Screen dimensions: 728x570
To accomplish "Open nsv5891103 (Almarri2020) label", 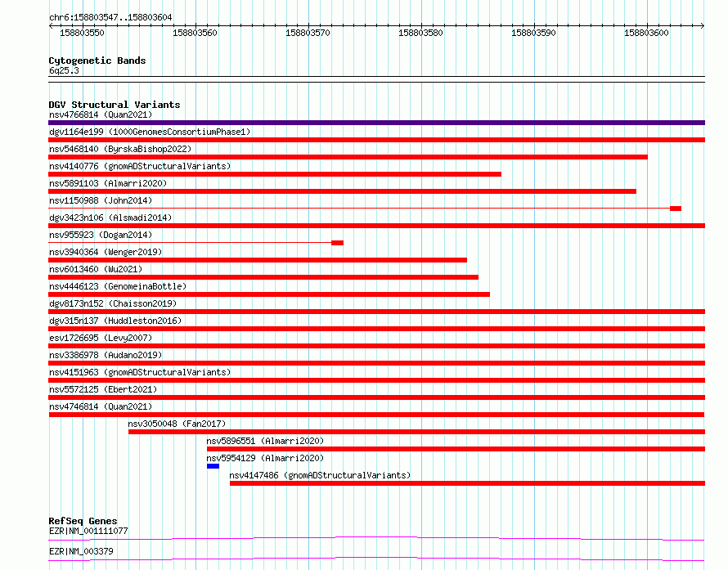I will [108, 183].
